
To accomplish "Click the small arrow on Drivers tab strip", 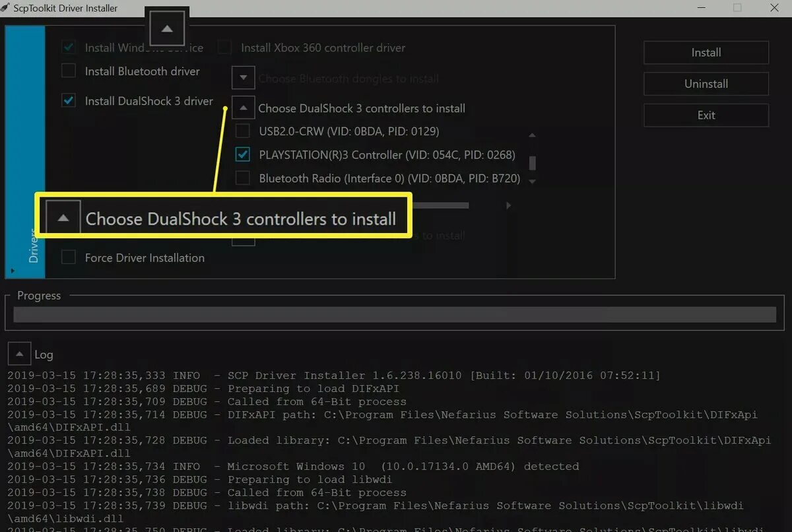I will (x=11, y=271).
